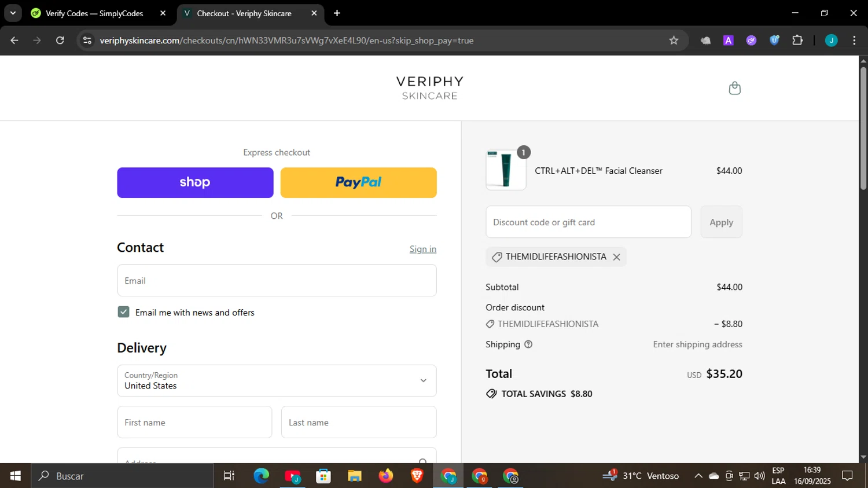Open Chrome three-dot menu
The height and width of the screenshot is (488, 868).
854,41
